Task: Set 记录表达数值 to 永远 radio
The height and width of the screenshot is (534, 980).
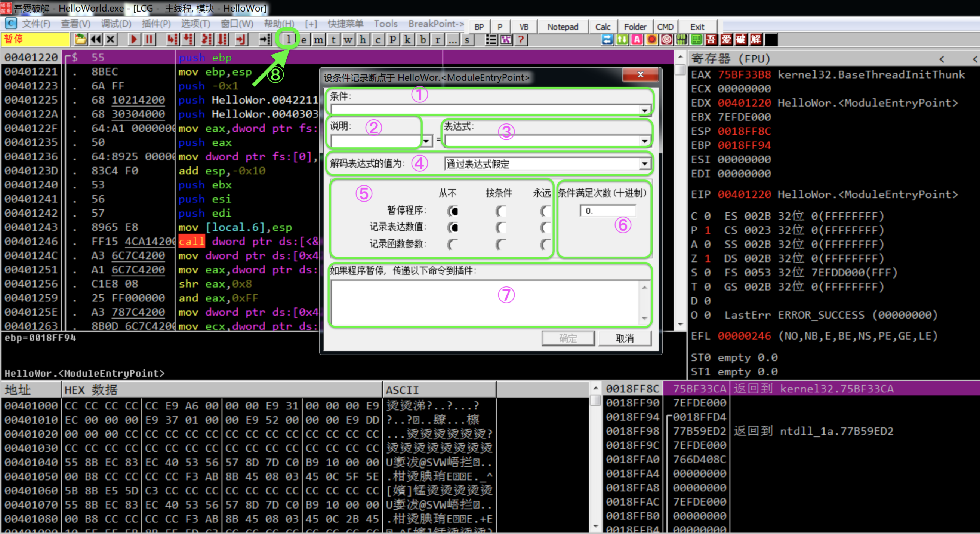Action: click(546, 228)
